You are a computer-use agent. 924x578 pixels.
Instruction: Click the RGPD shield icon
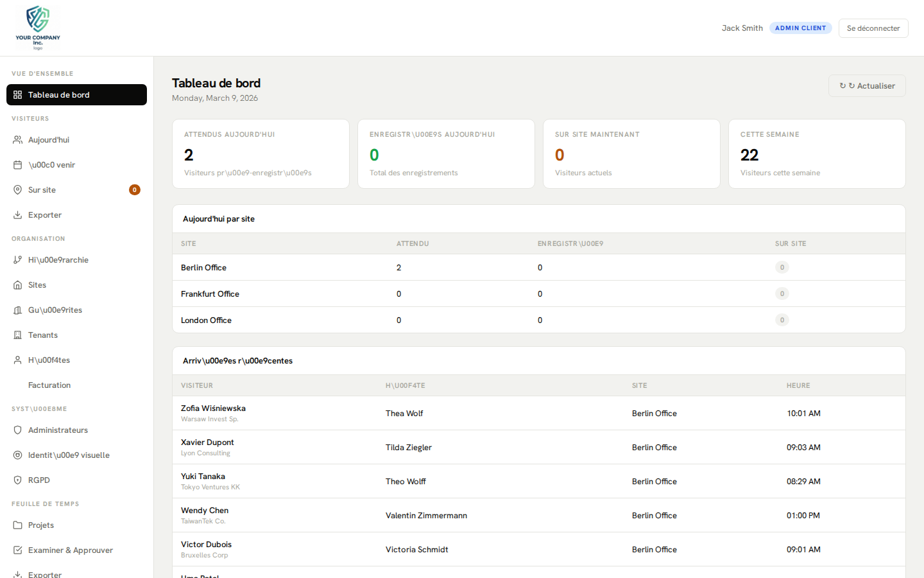pyautogui.click(x=18, y=480)
